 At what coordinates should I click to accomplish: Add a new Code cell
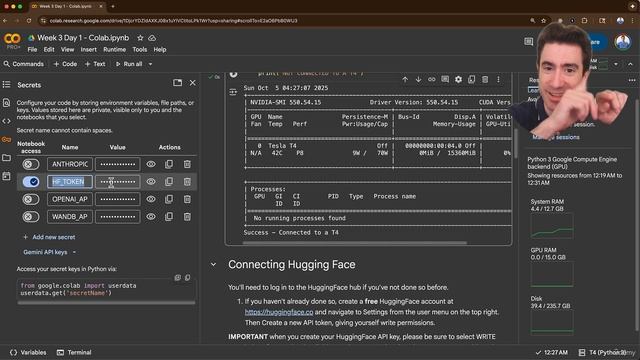pyautogui.click(x=65, y=64)
